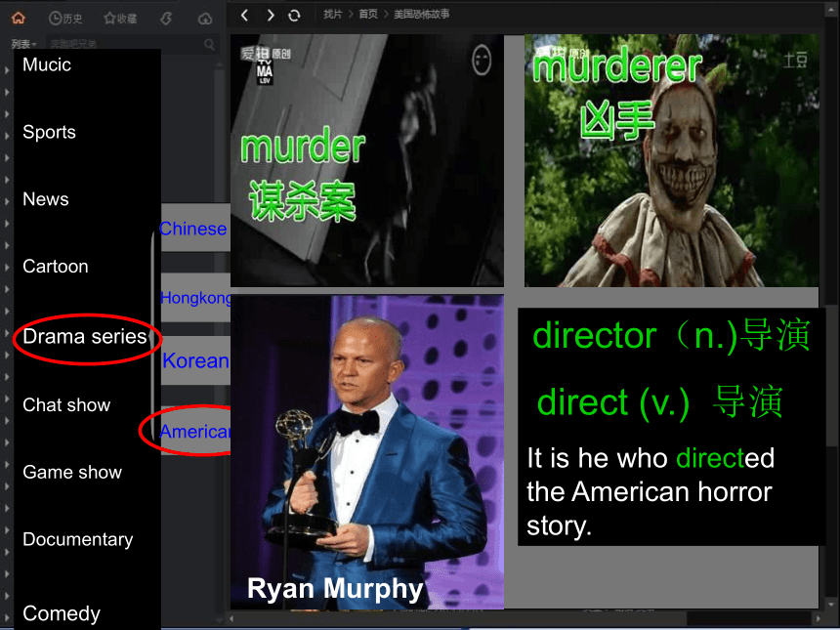840x630 pixels.
Task: Navigate back with the left arrow
Action: point(245,15)
